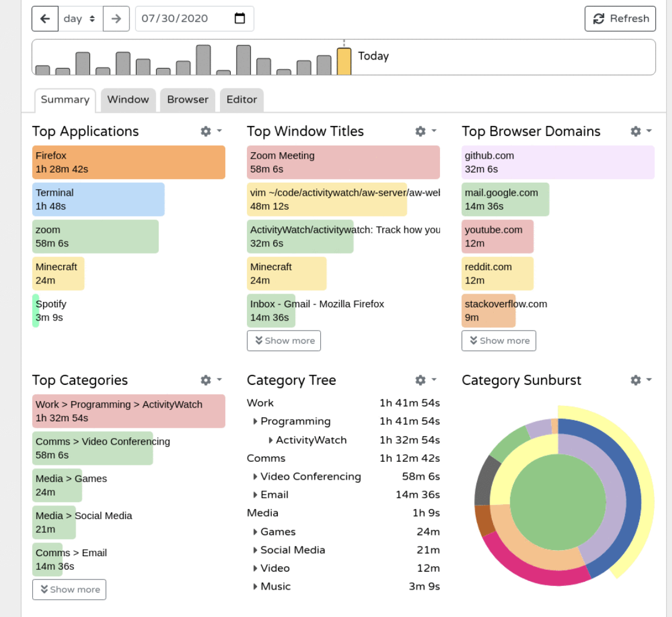Show more under Top Window Titles
Image resolution: width=672 pixels, height=617 pixels.
coord(284,341)
